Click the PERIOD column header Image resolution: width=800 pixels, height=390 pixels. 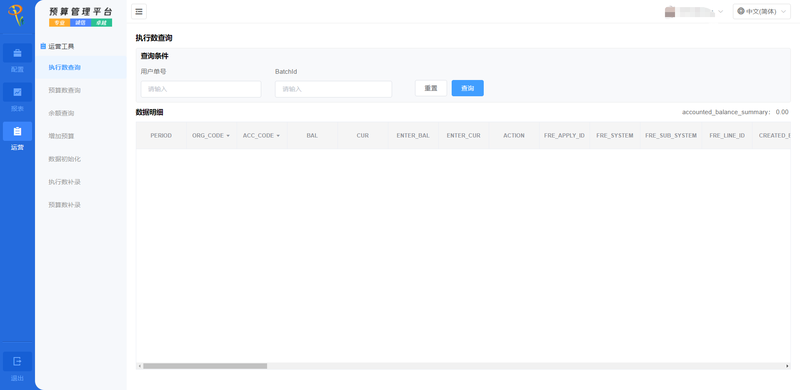click(161, 136)
